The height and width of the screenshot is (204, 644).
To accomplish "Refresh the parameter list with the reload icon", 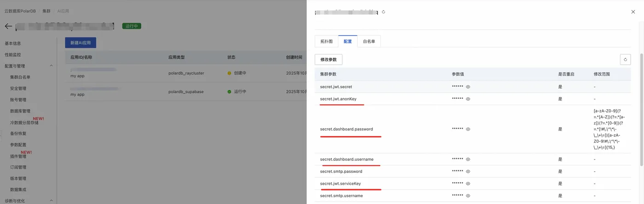I will (x=625, y=59).
